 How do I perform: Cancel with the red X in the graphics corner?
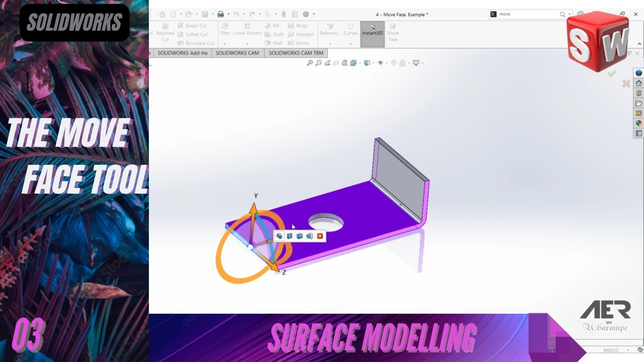click(x=626, y=83)
